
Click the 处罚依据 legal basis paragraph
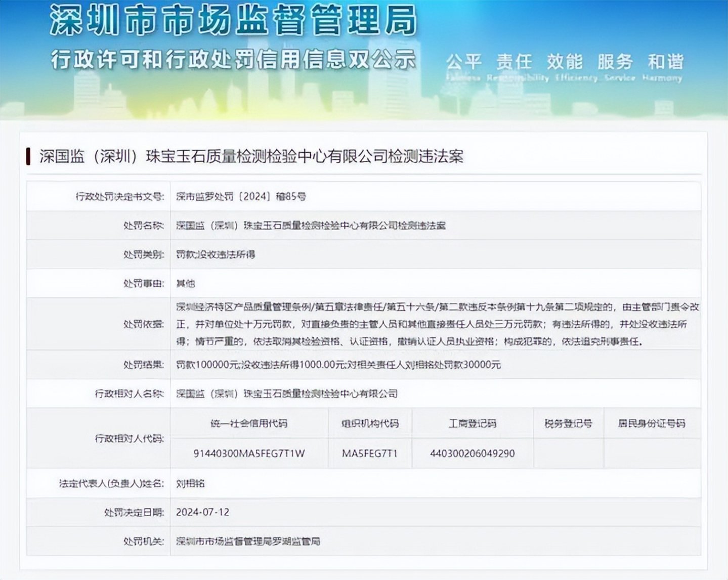(437, 324)
